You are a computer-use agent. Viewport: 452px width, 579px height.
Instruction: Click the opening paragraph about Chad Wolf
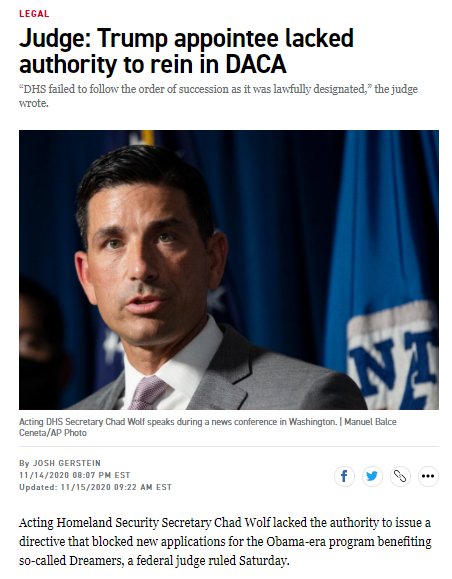225,542
